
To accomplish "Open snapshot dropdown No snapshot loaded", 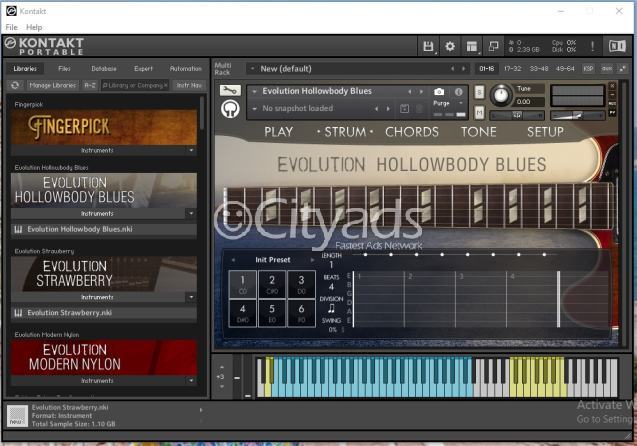I will pyautogui.click(x=254, y=108).
